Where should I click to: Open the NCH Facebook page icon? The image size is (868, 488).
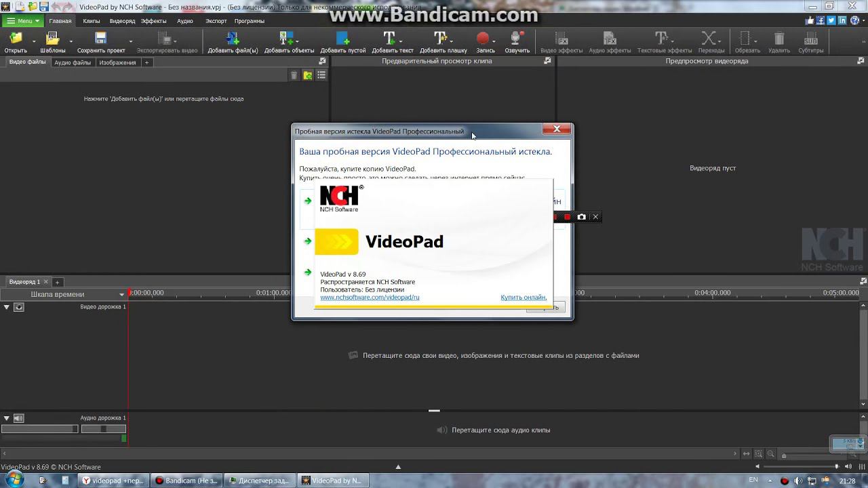coord(821,21)
